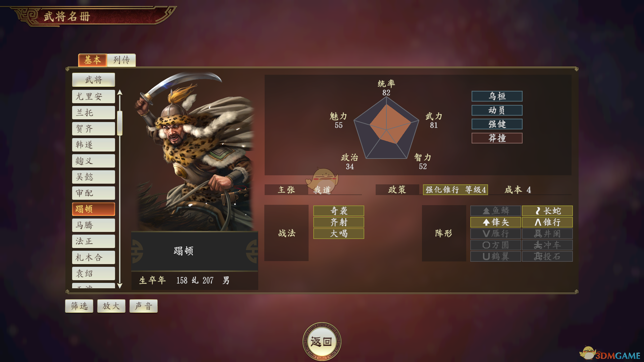Toggle the 莽撞 trait tag
Screen dimensions: 644x362
[497, 138]
